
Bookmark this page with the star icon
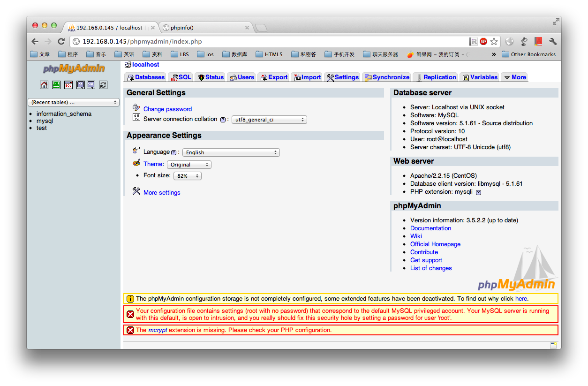494,42
